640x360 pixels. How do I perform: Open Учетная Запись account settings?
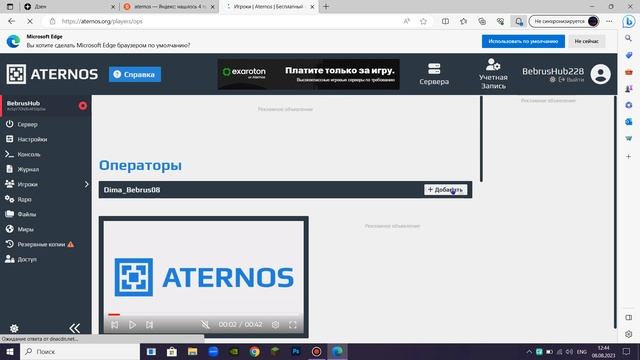click(x=493, y=74)
